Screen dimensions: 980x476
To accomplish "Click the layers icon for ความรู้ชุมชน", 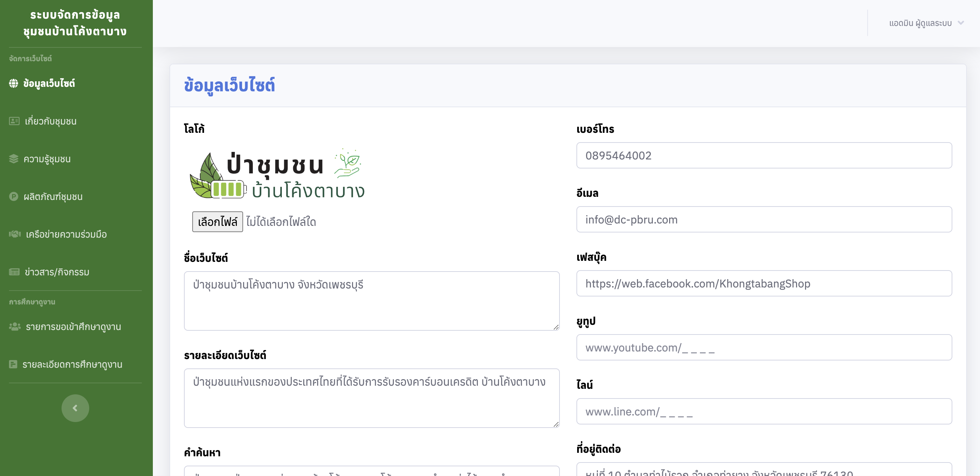I will pos(14,159).
